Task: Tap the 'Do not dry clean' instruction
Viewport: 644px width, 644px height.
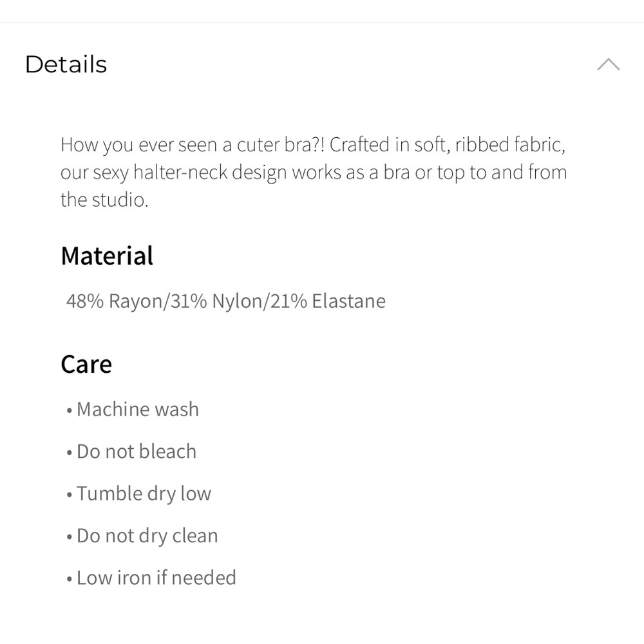Action: click(x=147, y=536)
